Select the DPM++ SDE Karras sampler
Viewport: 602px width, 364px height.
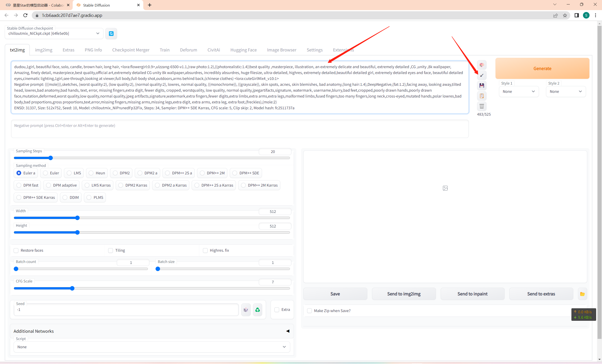pos(19,197)
